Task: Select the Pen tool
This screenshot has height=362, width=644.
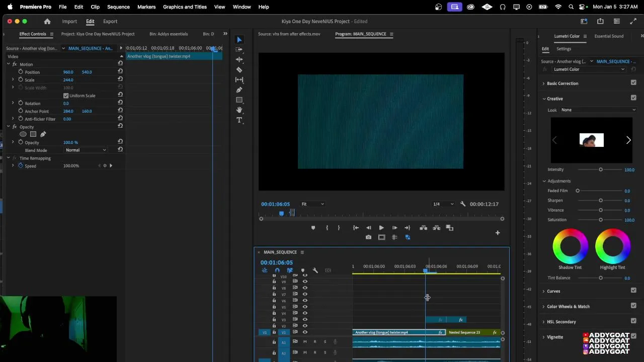Action: click(x=239, y=90)
